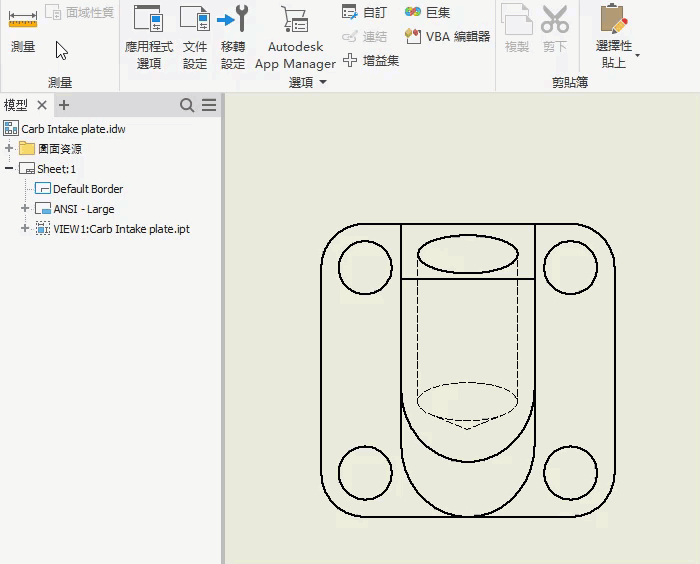This screenshot has height=564, width=700.
Task: Expand the ANSI - Large node
Action: (x=26, y=209)
